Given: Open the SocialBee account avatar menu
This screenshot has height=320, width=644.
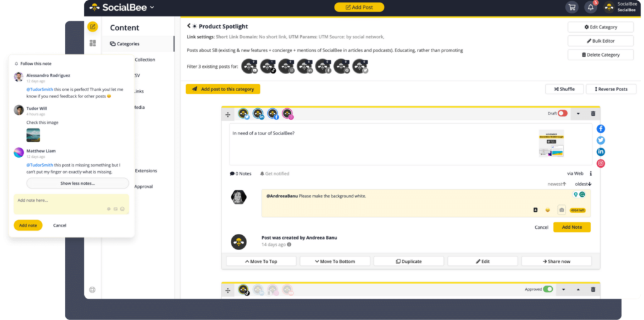Looking at the screenshot, I should pyautogui.click(x=609, y=8).
